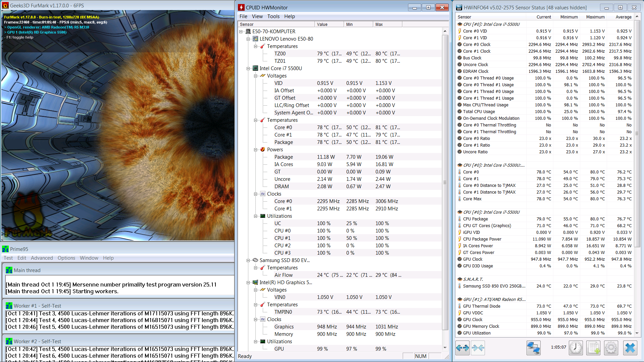Select the VIN0 voltage row
Screen dimensions: 644x362
point(340,297)
